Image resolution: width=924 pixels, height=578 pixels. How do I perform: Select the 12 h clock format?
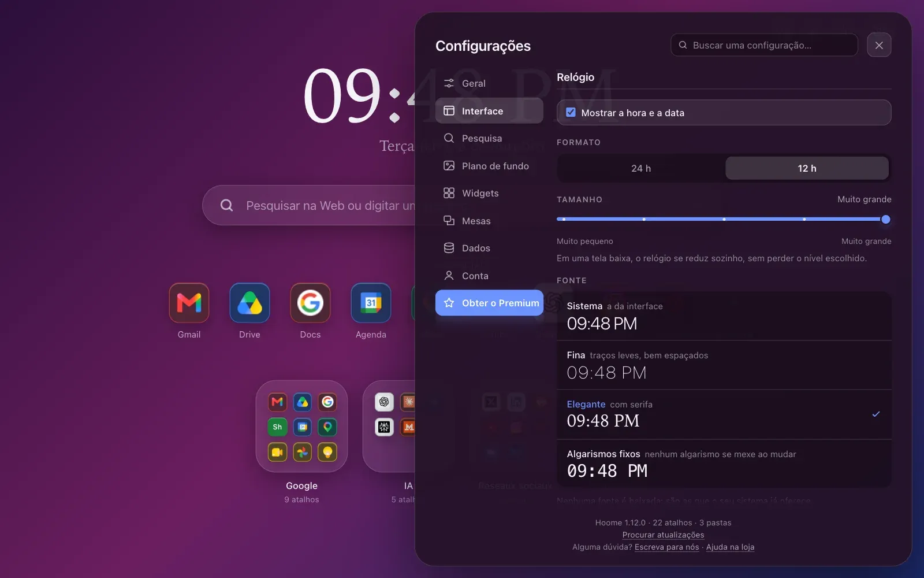tap(807, 168)
